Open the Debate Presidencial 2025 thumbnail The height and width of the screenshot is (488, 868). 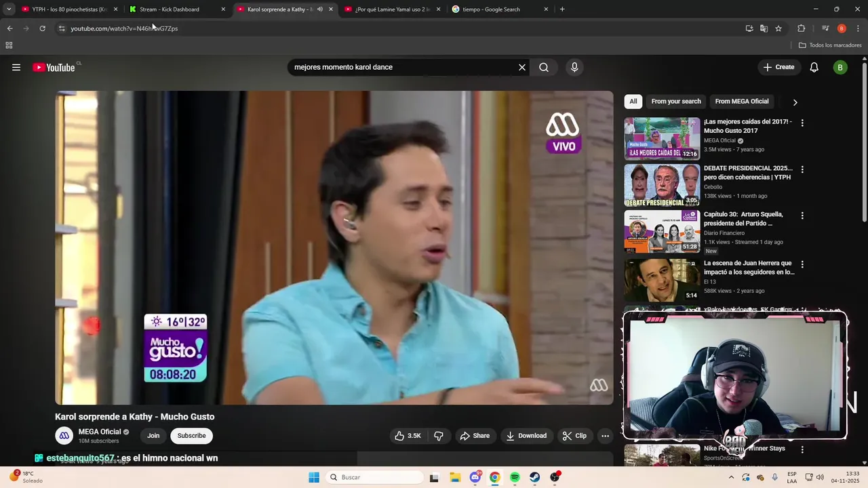tap(662, 185)
